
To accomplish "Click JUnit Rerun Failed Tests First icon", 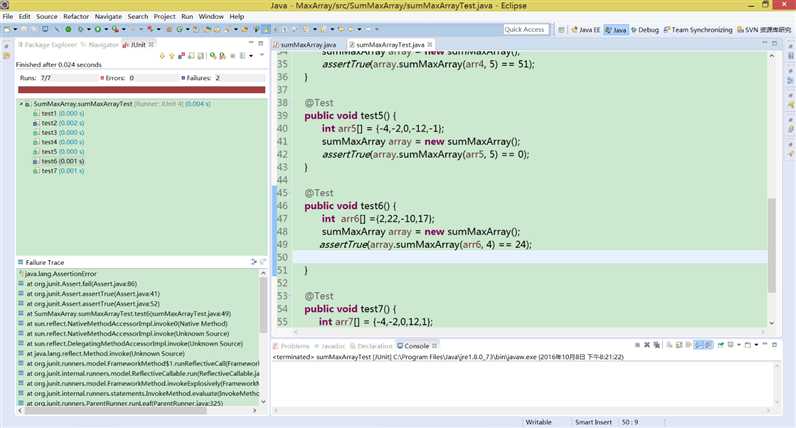I will [x=222, y=56].
